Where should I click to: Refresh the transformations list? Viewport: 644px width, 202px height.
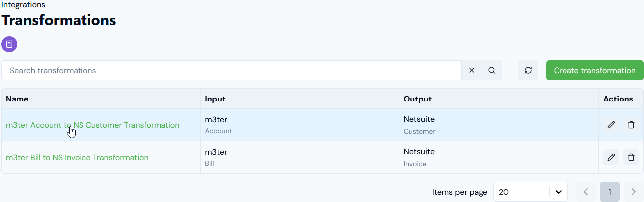tap(528, 70)
